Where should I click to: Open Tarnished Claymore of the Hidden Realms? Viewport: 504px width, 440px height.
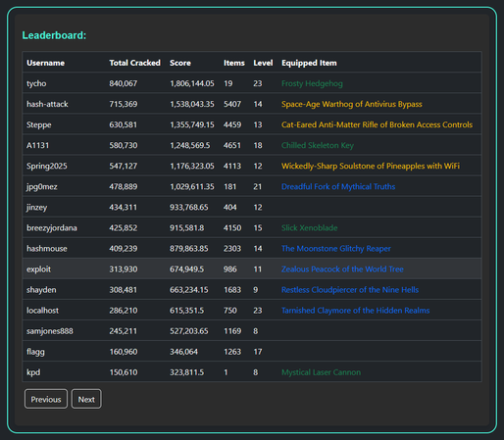click(x=355, y=311)
